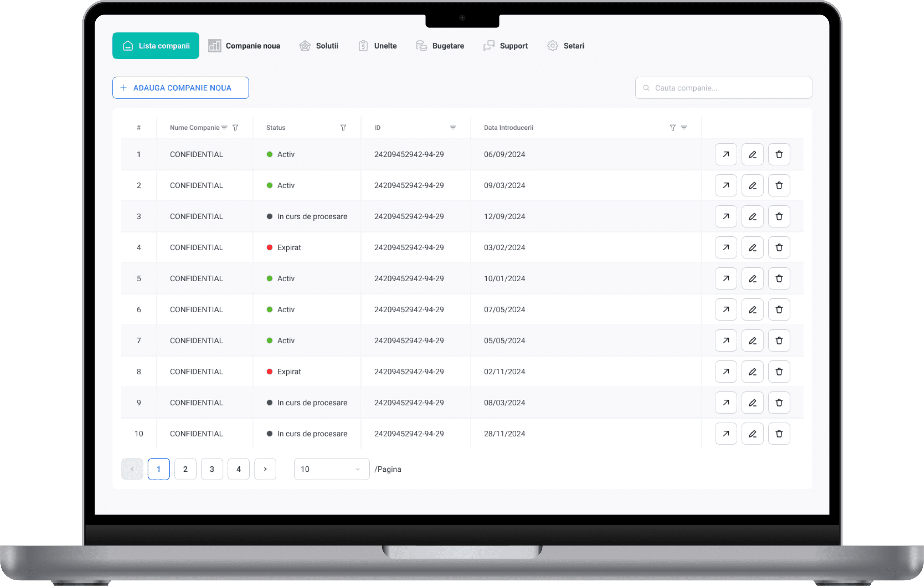Screen dimensions: 924x586
Task: Filter the Status column with funnel icon
Action: (343, 128)
